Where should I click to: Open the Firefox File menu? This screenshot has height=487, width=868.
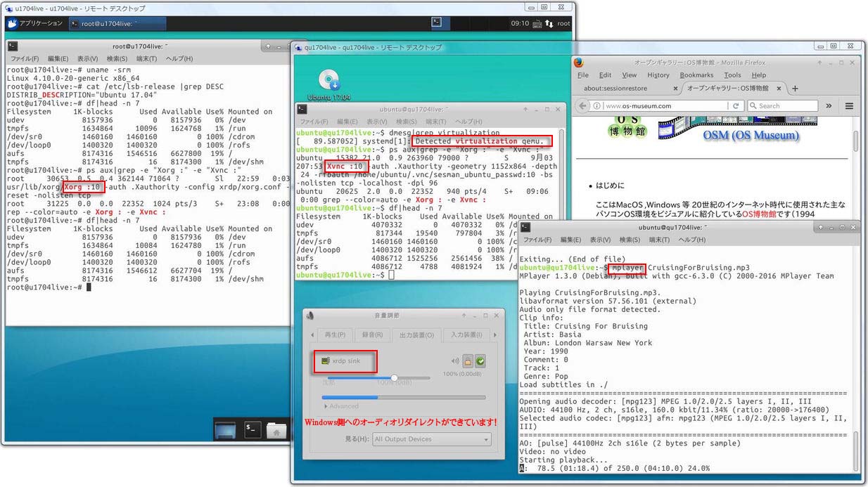pos(583,75)
